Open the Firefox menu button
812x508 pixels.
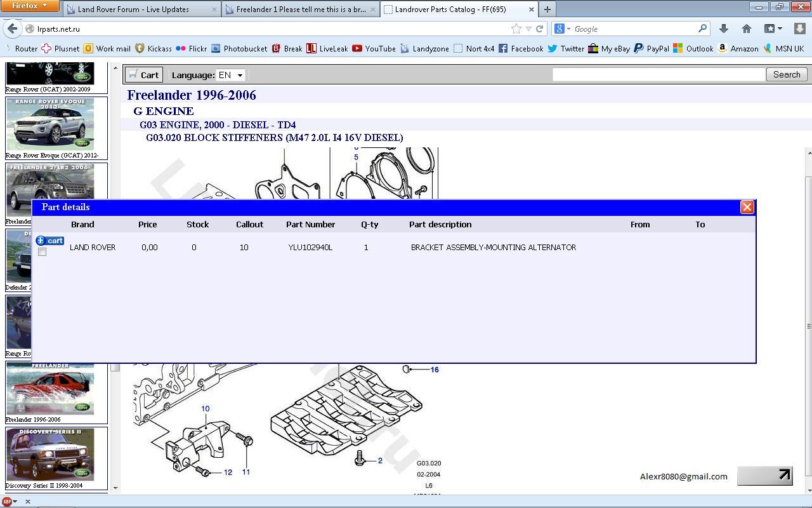click(30, 6)
